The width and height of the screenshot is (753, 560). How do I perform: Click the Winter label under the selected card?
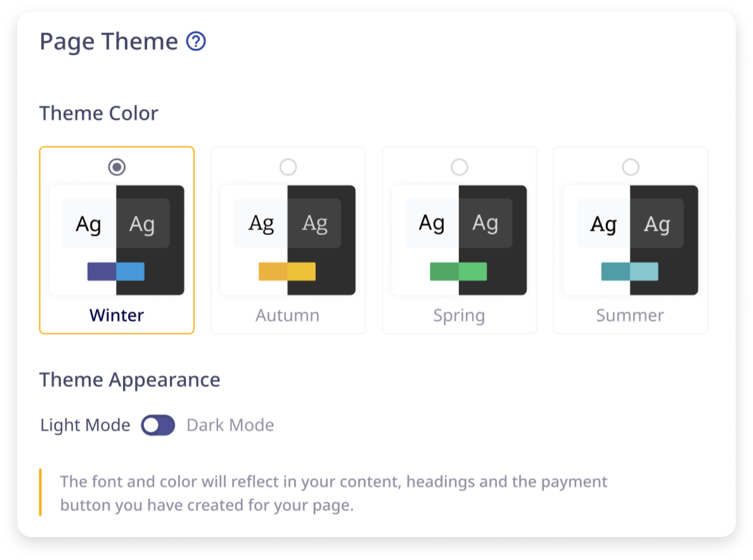(x=116, y=315)
